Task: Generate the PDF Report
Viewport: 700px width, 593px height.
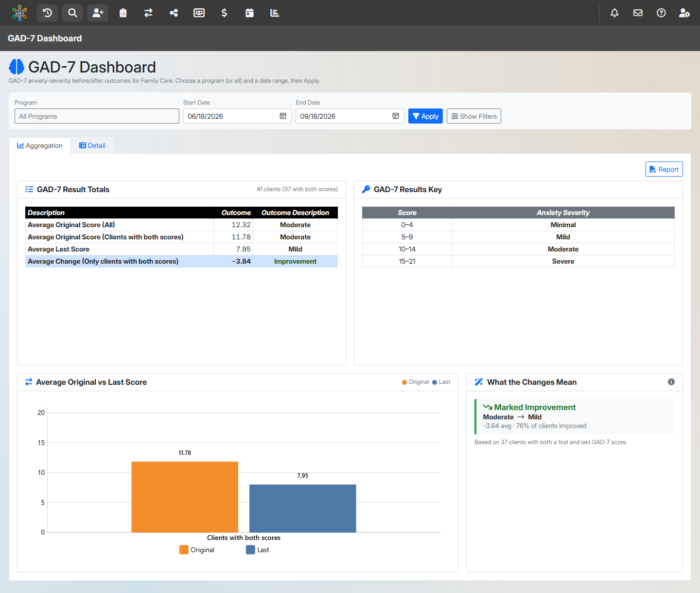Action: 664,169
